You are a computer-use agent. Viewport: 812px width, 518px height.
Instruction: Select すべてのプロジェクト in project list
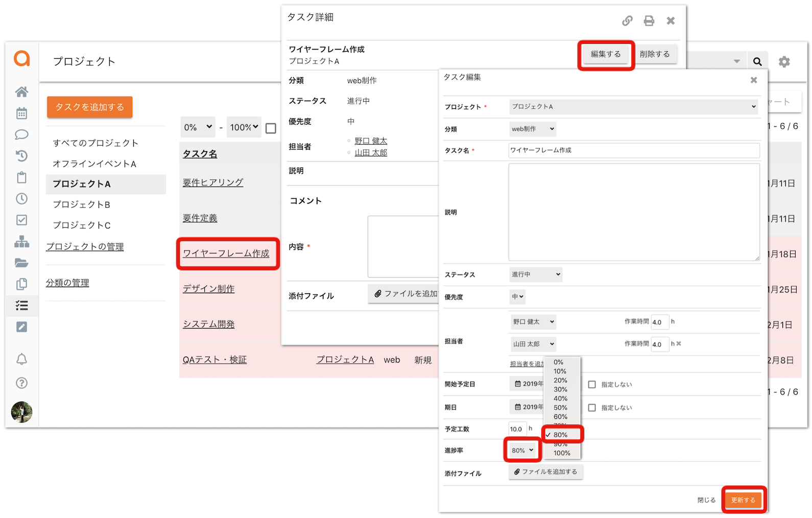click(95, 143)
